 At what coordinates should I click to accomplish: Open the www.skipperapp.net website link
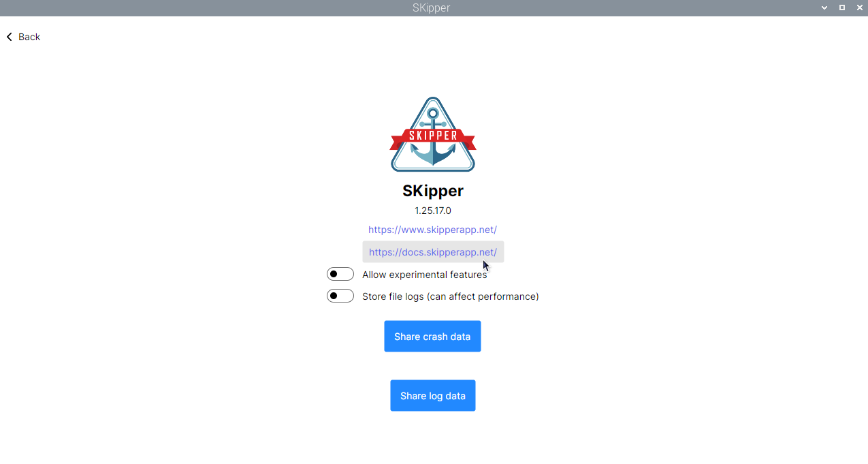coord(432,230)
